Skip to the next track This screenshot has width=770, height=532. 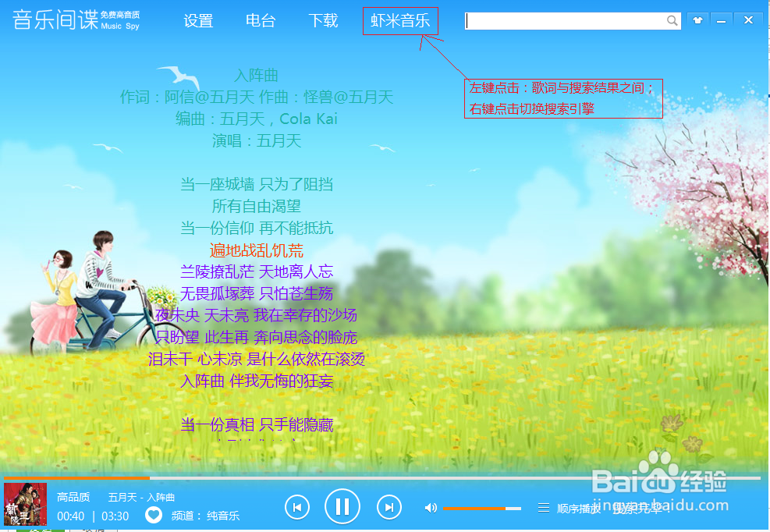(389, 506)
